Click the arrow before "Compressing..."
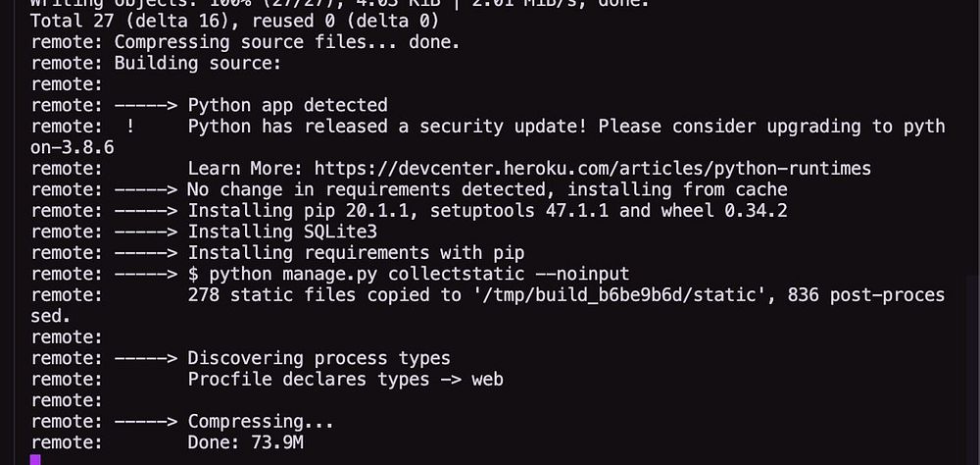This screenshot has height=465, width=980. (x=145, y=422)
